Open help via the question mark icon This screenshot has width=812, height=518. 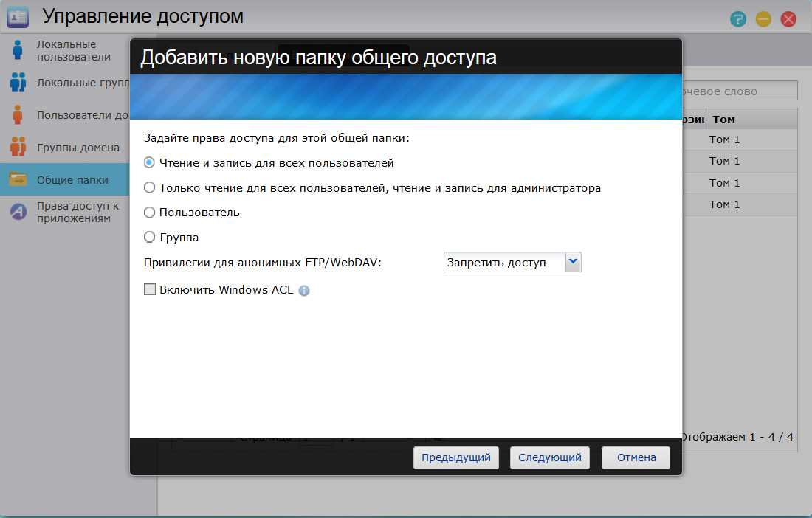737,19
